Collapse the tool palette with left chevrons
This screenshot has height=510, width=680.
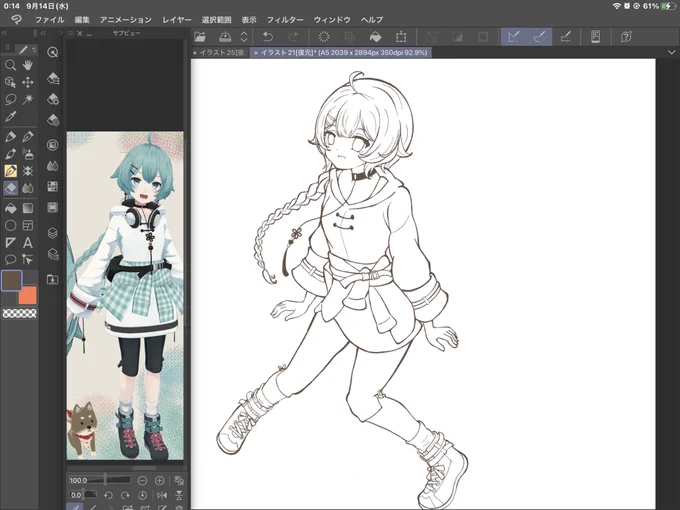[x=5, y=33]
